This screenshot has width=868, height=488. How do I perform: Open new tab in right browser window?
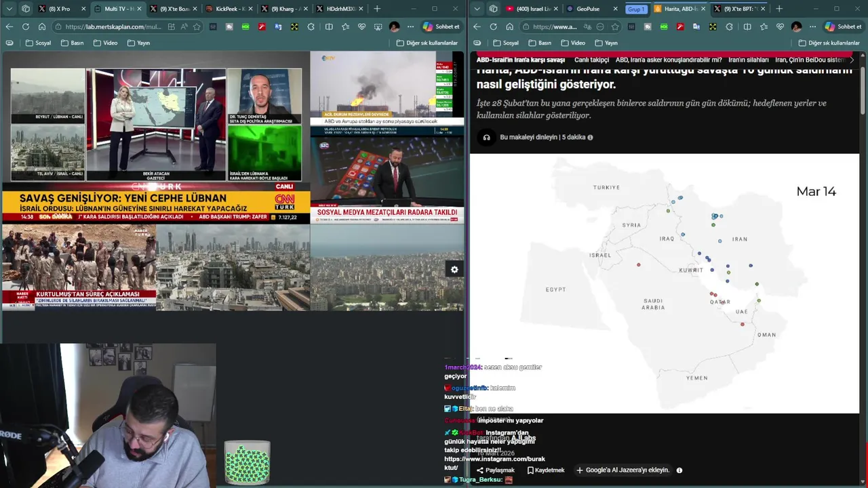click(x=779, y=9)
